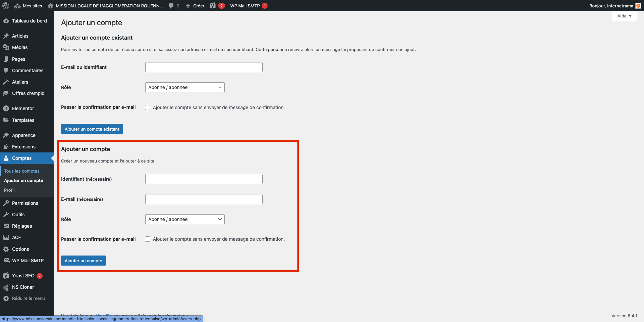Open the Yoast SEO icon in top admin bar
The width and height of the screenshot is (644, 322).
[213, 6]
